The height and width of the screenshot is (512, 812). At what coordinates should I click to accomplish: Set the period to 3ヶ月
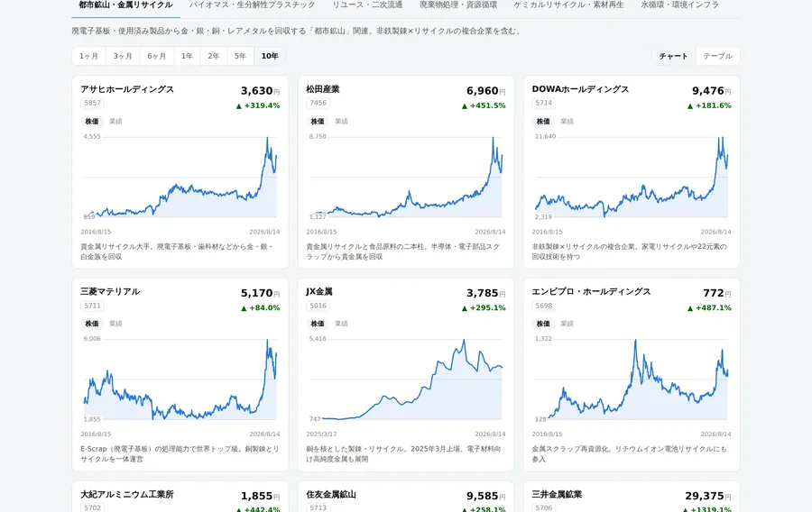[123, 56]
